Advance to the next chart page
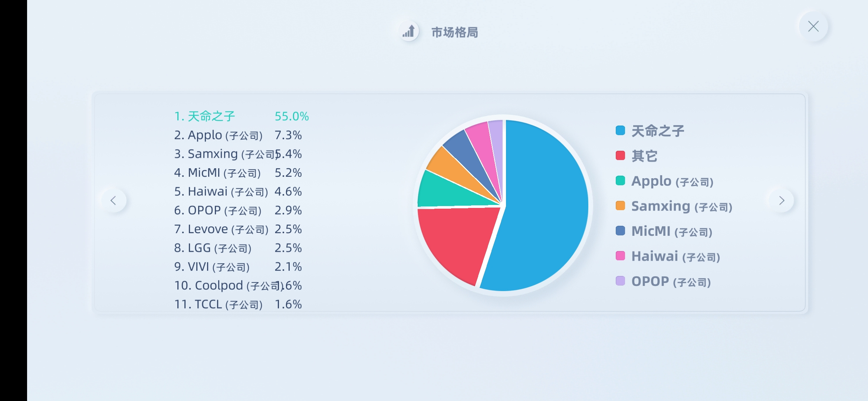The width and height of the screenshot is (868, 401). click(x=782, y=200)
